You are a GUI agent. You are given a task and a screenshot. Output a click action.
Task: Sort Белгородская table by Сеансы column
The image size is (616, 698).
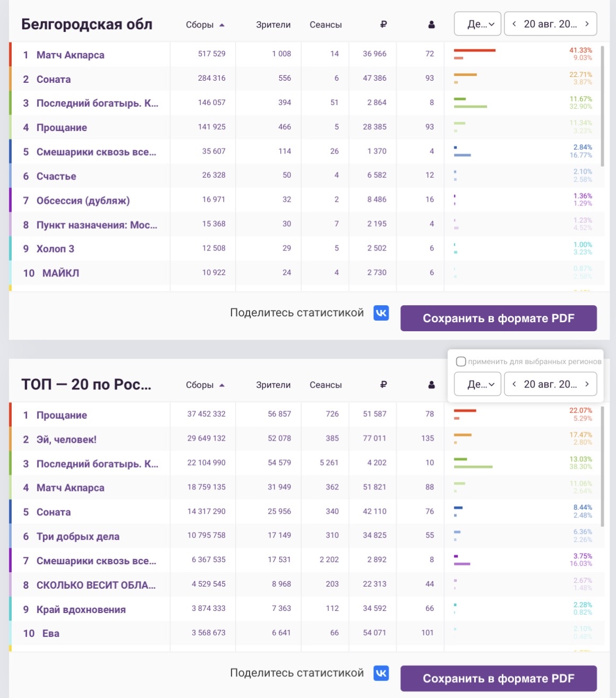coord(326,24)
